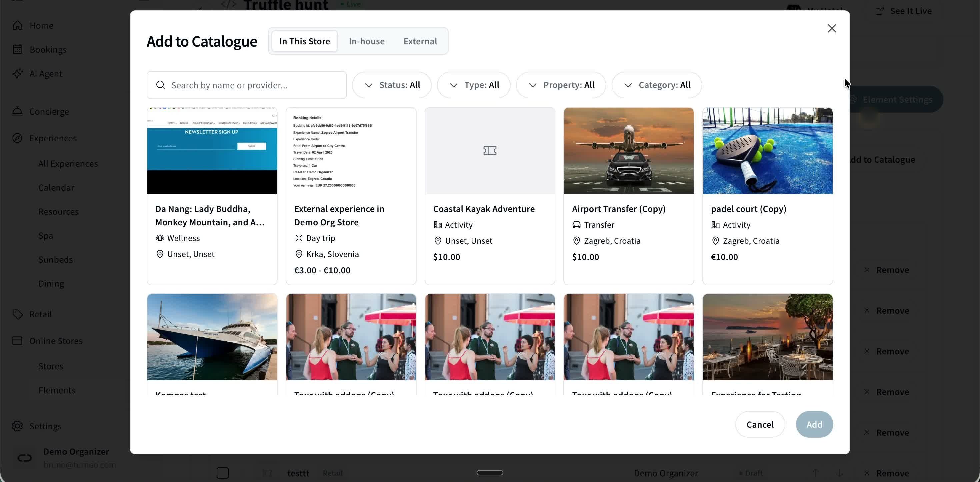Click the search magnifier icon

pyautogui.click(x=161, y=85)
